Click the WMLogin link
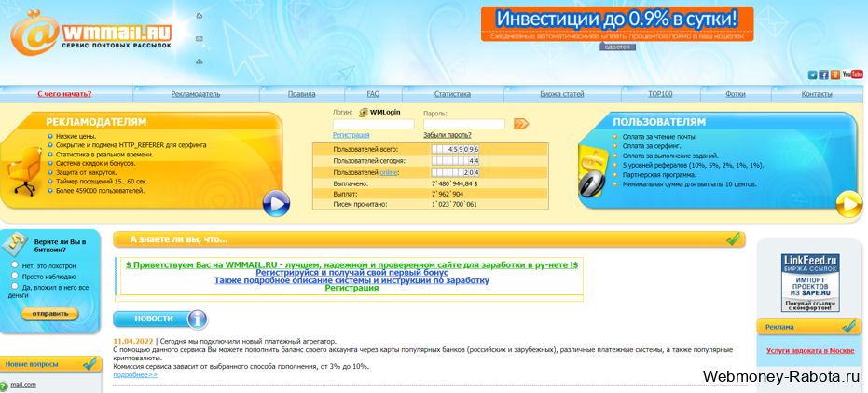 pos(385,112)
